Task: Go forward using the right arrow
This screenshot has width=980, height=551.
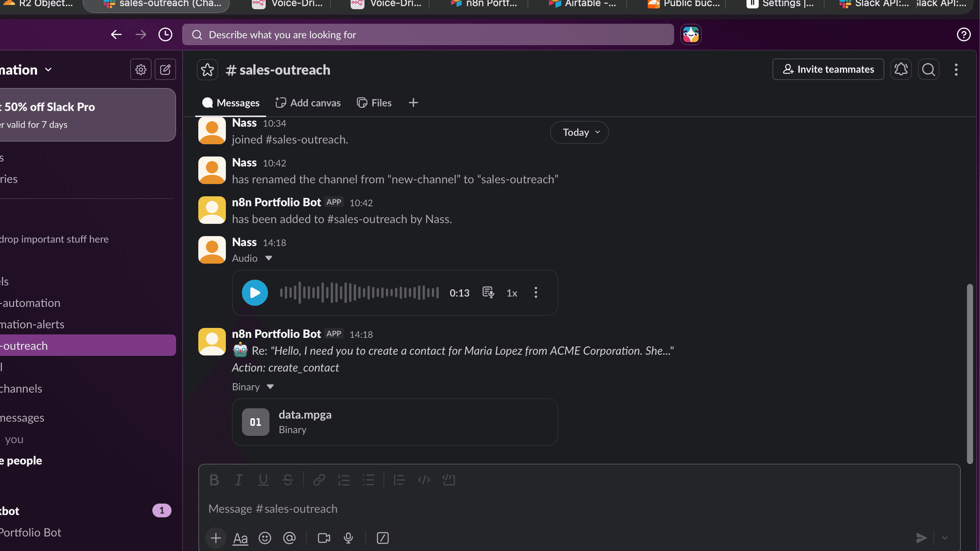Action: click(x=141, y=34)
